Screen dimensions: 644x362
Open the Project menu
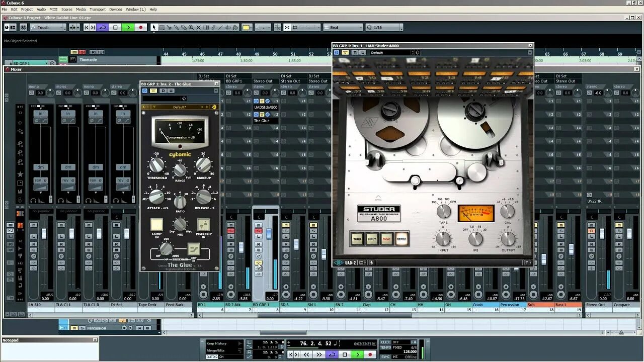(x=27, y=9)
